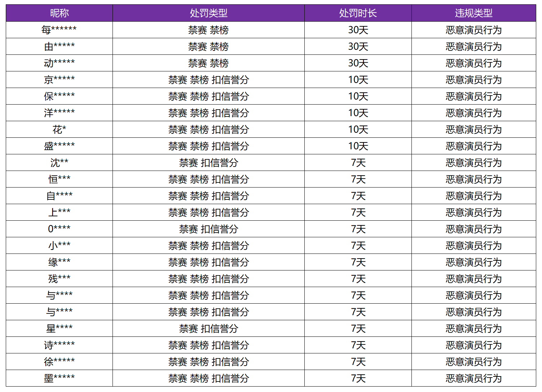Viewport: 542px width, 392px height.
Task: Click the 昵称 column header
Action: [59, 13]
